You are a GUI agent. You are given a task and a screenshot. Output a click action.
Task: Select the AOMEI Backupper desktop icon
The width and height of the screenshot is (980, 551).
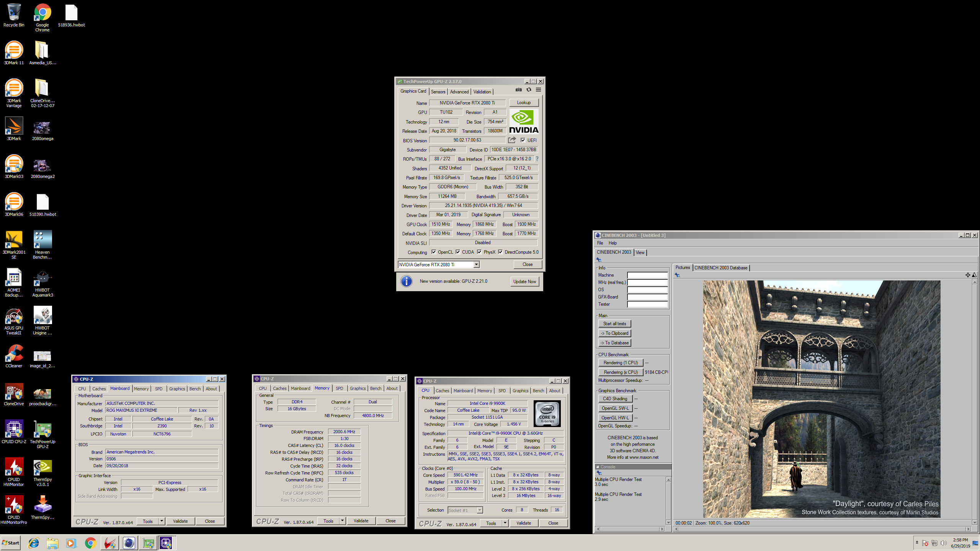point(14,282)
